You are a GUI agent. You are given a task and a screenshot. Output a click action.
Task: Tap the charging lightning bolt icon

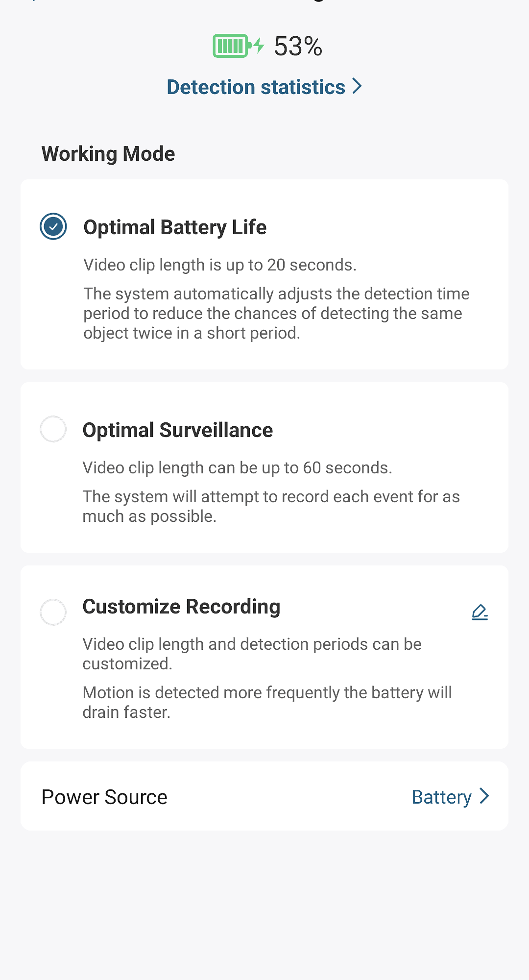(259, 46)
